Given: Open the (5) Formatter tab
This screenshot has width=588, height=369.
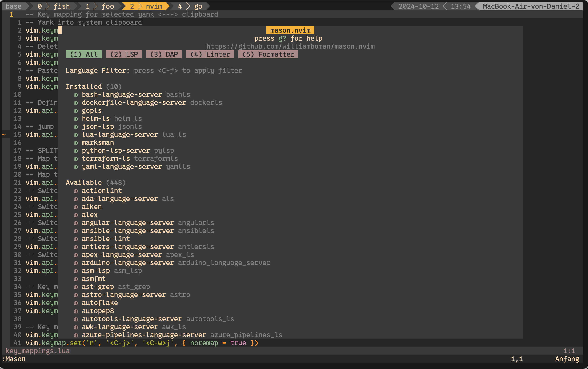Looking at the screenshot, I should (268, 54).
